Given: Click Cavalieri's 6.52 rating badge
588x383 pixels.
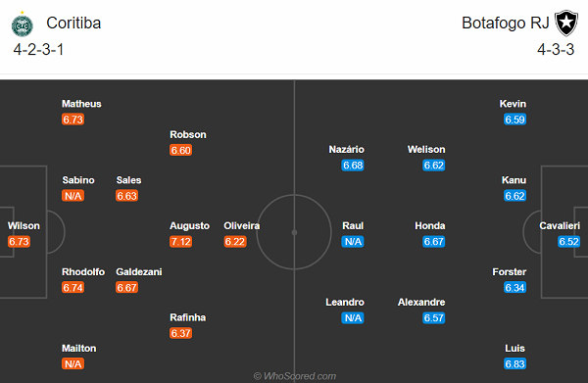Looking at the screenshot, I should (x=568, y=242).
